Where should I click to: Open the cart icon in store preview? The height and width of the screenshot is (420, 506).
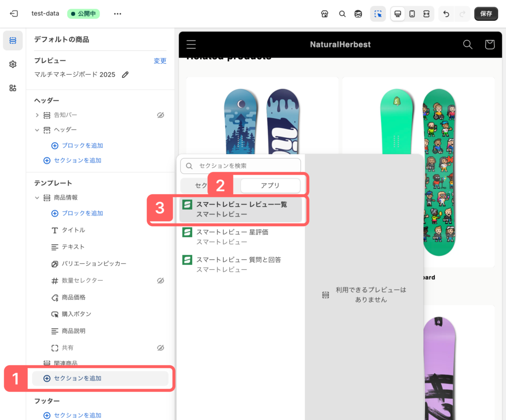489,44
